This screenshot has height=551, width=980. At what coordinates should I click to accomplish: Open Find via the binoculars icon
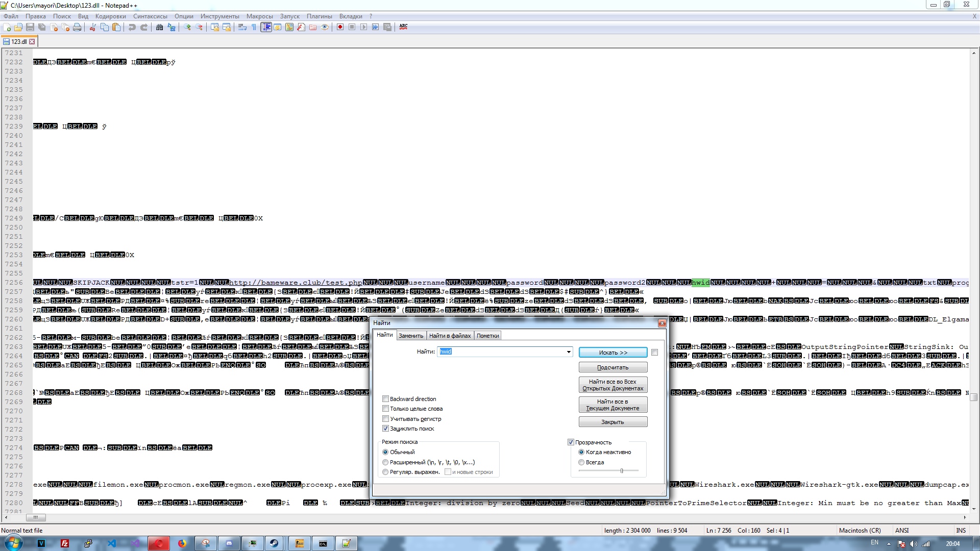(159, 27)
